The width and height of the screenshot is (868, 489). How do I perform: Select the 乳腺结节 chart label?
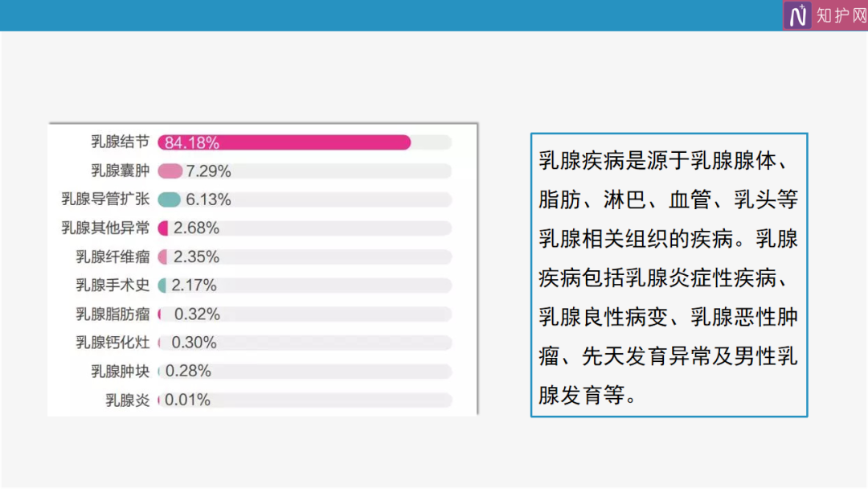(x=121, y=142)
